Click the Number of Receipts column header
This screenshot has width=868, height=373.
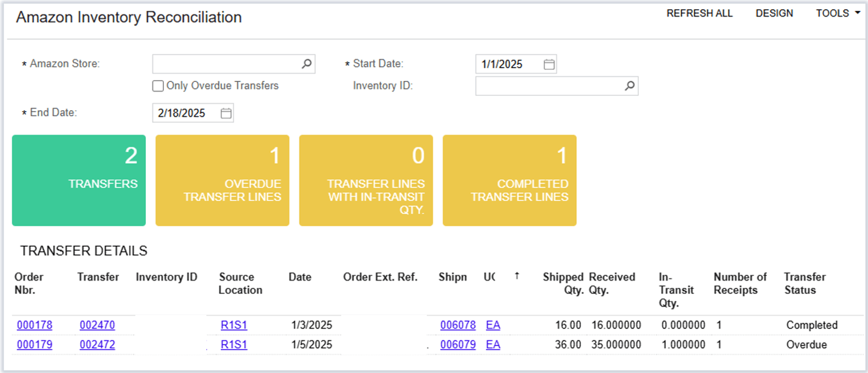coord(740,284)
